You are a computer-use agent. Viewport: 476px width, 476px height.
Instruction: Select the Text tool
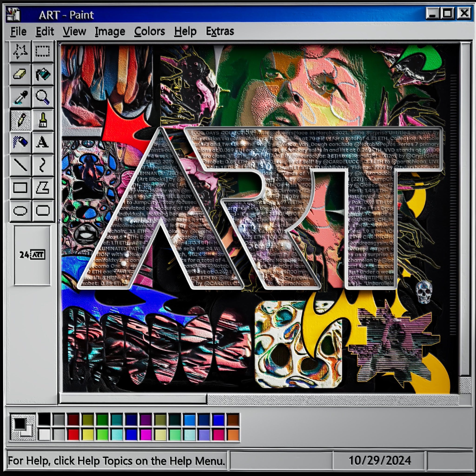[x=43, y=142]
